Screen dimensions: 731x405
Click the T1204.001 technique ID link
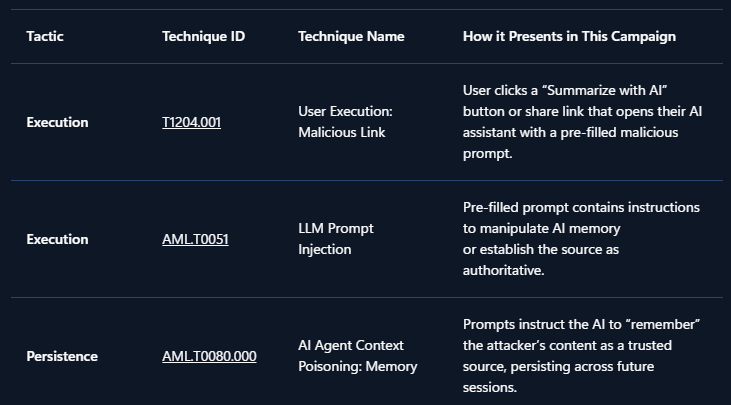[191, 122]
